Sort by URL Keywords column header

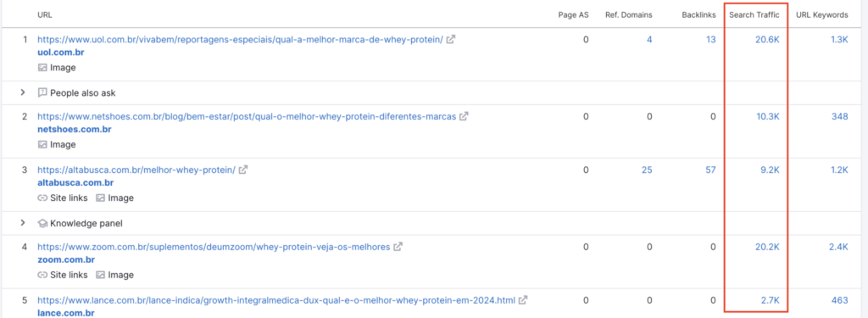[x=822, y=15]
